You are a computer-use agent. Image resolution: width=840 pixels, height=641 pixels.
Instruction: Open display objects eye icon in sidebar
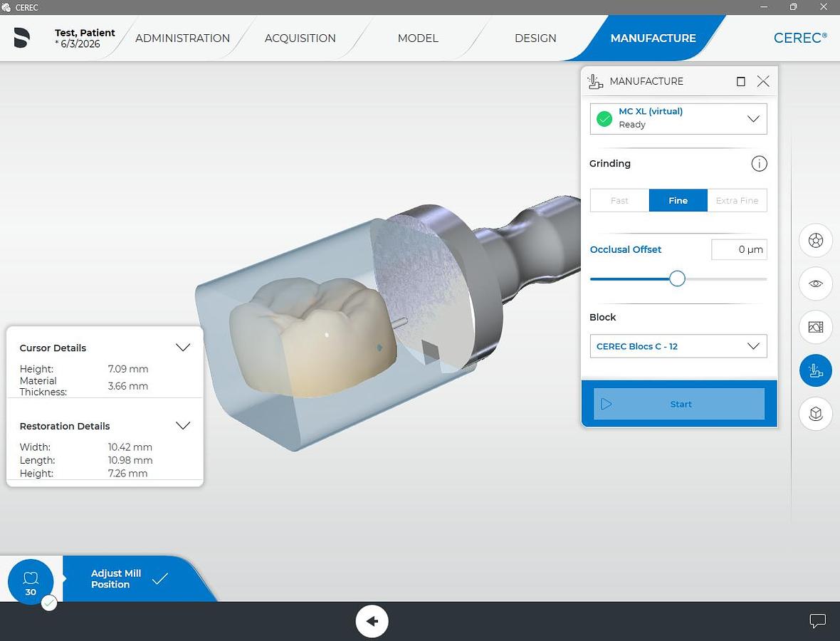pyautogui.click(x=815, y=283)
